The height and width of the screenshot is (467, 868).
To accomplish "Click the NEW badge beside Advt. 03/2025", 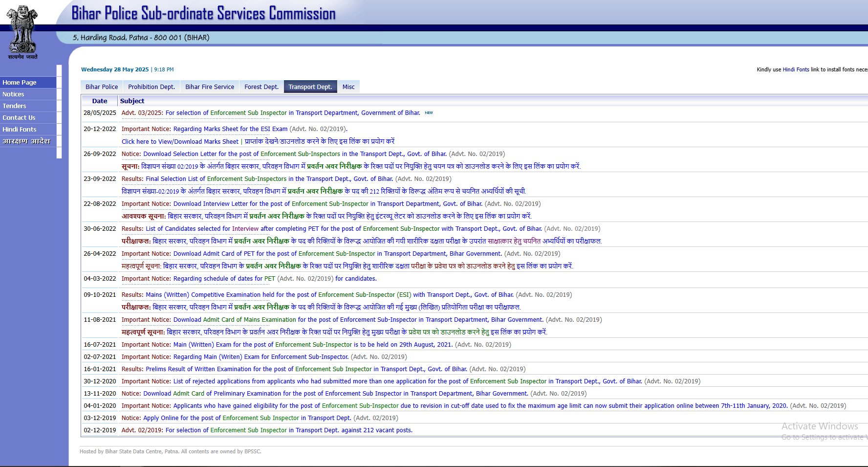I will coord(429,113).
